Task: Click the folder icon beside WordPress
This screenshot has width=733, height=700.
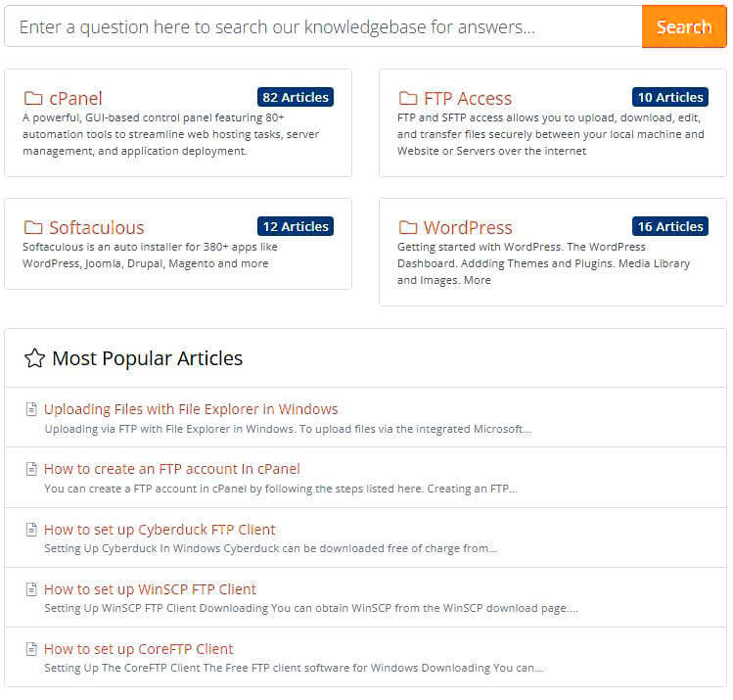Action: (408, 227)
